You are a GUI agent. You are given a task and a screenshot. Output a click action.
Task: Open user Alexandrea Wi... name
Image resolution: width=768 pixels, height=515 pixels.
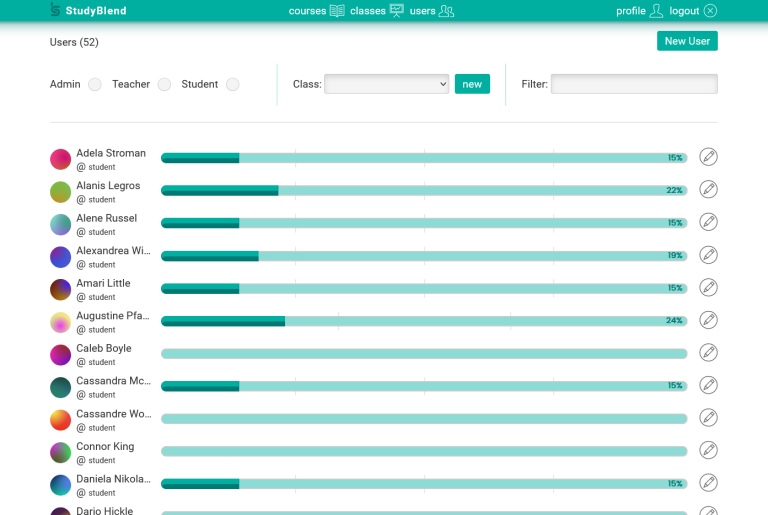point(114,250)
